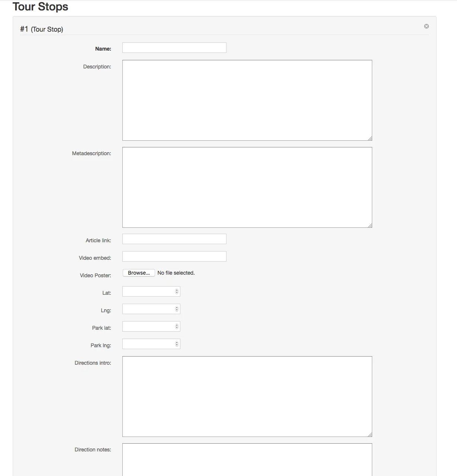Focus the Description text area
457x476 pixels.
[x=247, y=100]
